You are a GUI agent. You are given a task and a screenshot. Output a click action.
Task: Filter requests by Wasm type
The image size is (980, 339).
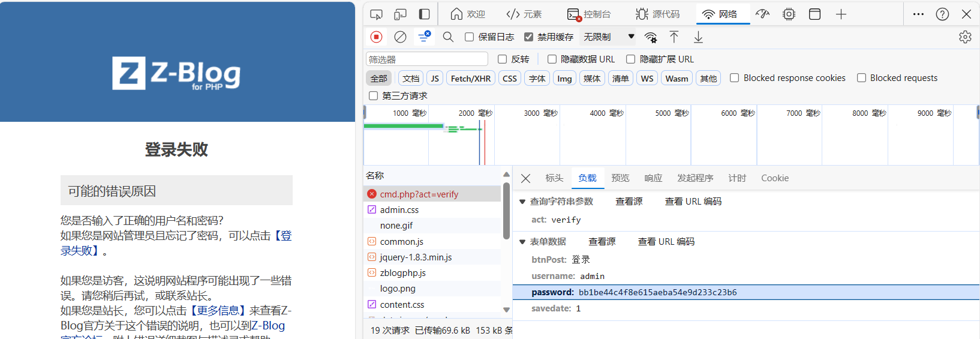coord(677,78)
